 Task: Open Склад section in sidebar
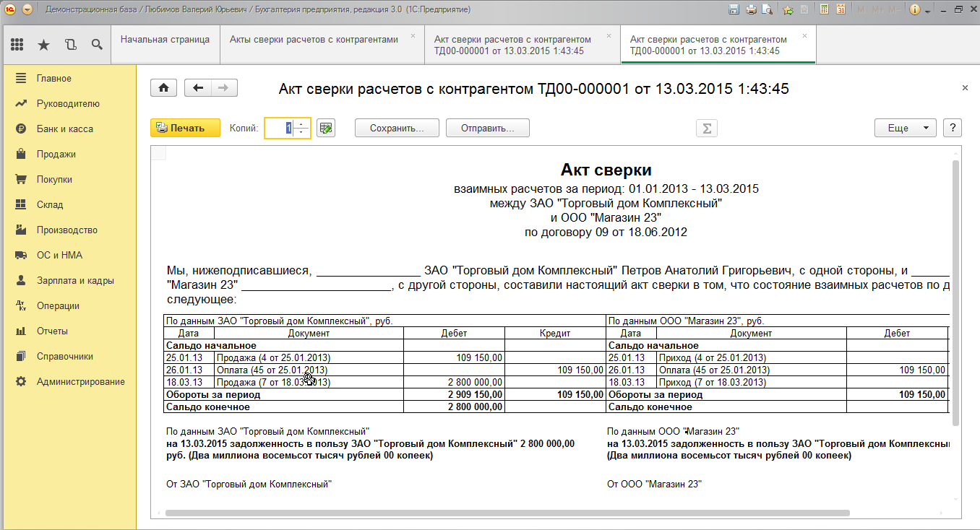click(x=68, y=204)
